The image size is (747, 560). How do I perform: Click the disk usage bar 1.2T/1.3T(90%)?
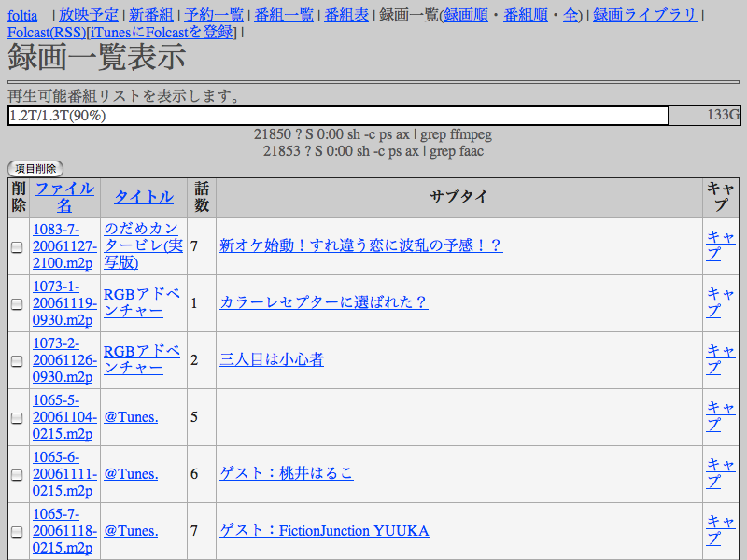click(337, 116)
